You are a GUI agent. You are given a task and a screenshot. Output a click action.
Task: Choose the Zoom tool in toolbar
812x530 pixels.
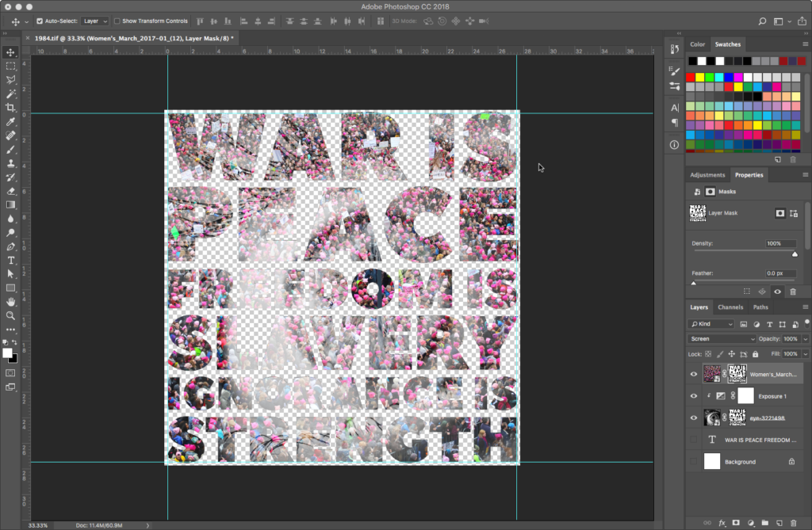[x=10, y=315]
